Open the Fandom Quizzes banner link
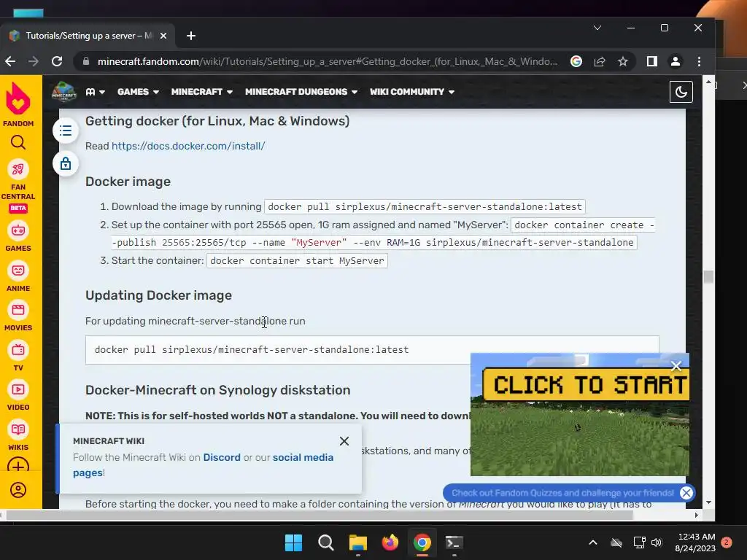 (x=562, y=493)
